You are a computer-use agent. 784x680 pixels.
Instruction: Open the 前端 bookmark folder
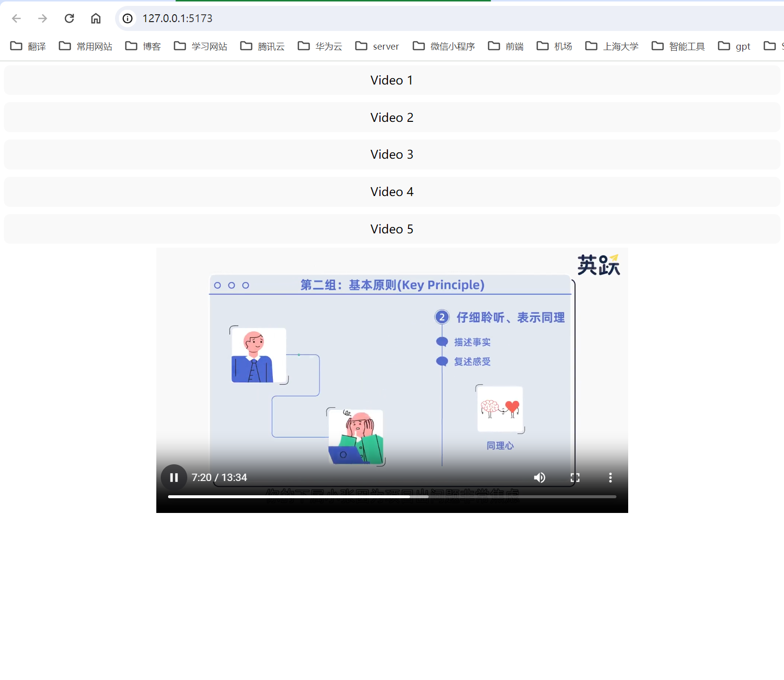(x=506, y=46)
